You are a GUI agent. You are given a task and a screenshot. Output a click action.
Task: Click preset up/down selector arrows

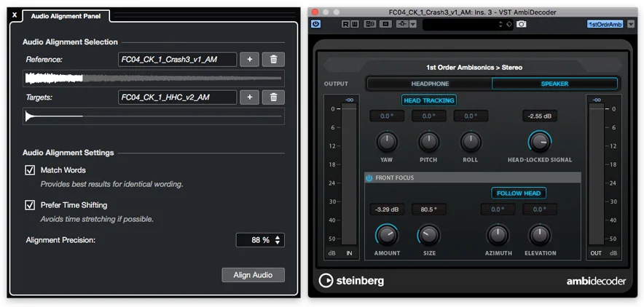[500, 24]
